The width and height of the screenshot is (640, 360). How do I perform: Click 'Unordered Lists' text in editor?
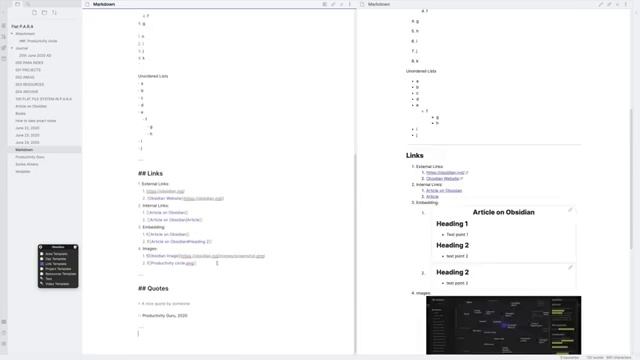click(153, 76)
